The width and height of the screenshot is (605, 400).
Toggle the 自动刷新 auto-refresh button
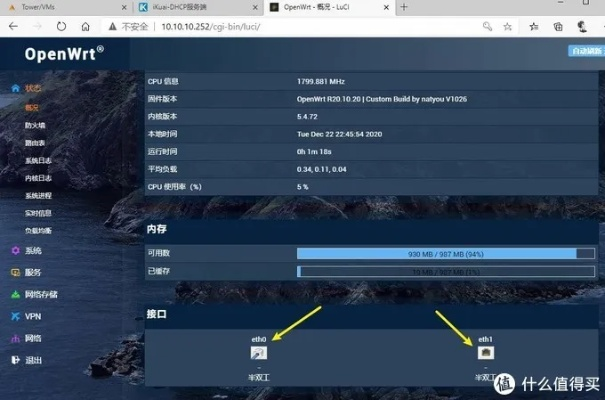[586, 51]
